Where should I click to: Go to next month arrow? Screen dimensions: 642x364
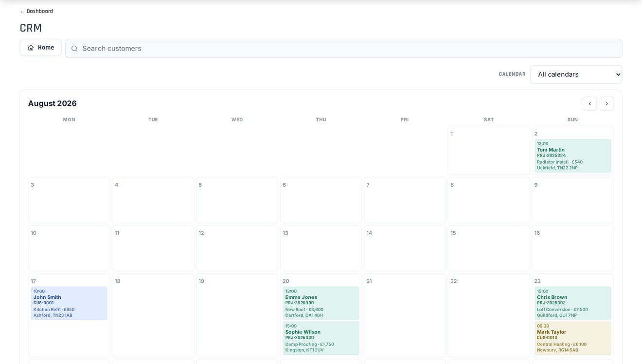pyautogui.click(x=606, y=104)
